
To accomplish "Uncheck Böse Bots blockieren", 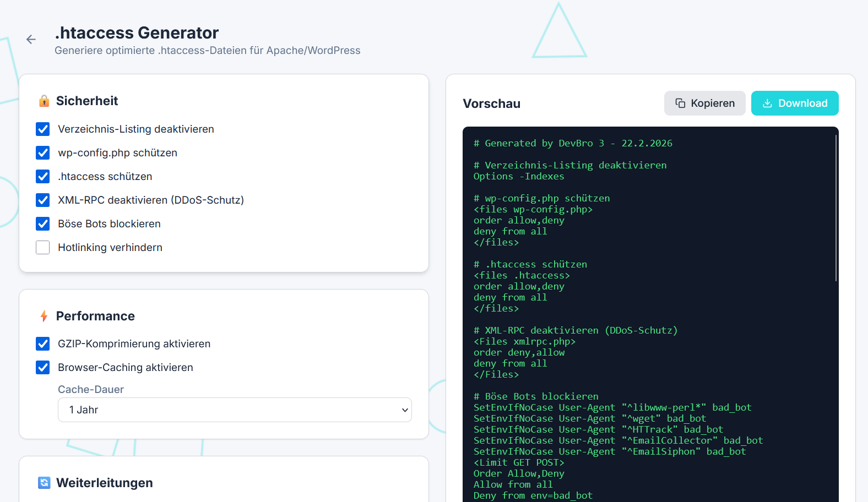I will coord(43,223).
